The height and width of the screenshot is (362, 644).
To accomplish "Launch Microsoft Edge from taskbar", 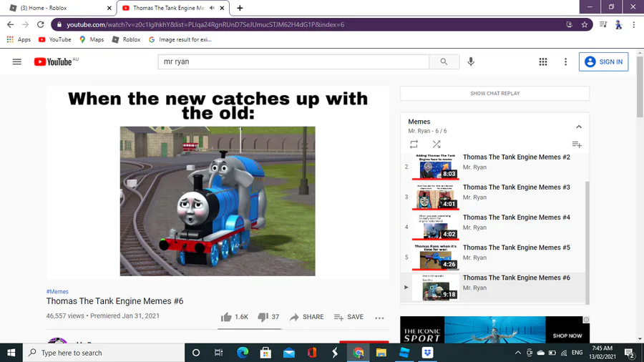I will click(243, 353).
